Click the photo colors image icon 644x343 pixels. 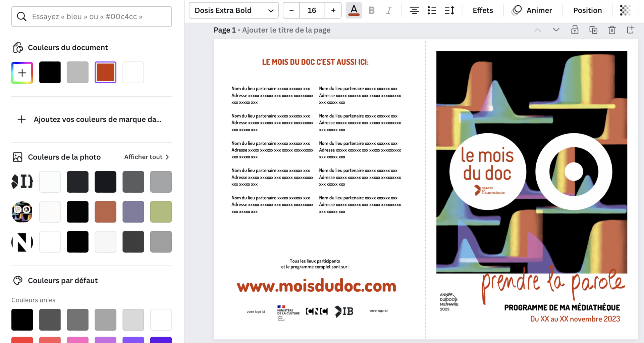pyautogui.click(x=17, y=157)
